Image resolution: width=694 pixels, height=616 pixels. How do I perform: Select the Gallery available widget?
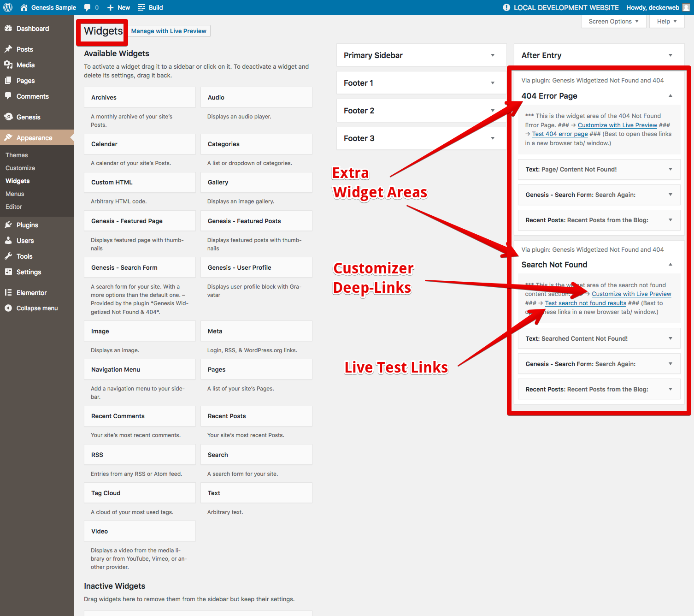[256, 182]
